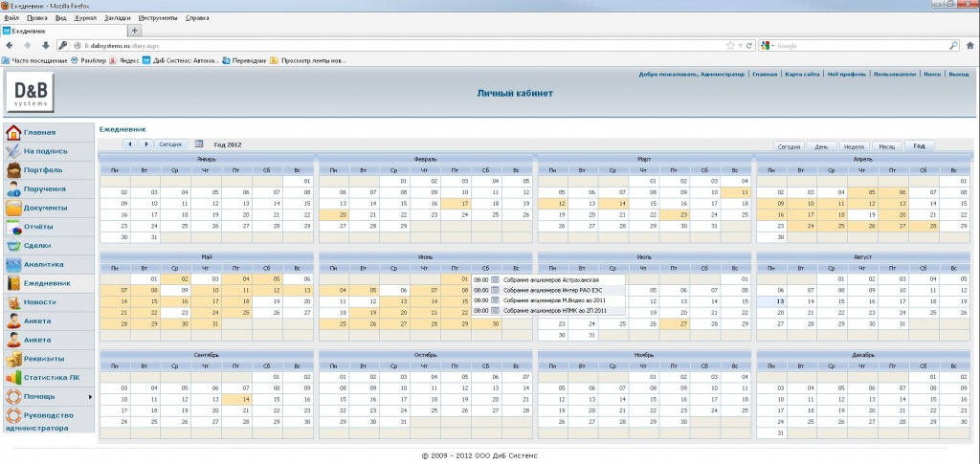Image resolution: width=980 pixels, height=464 pixels.
Task: Open the calendar date picker icon
Action: [x=199, y=144]
